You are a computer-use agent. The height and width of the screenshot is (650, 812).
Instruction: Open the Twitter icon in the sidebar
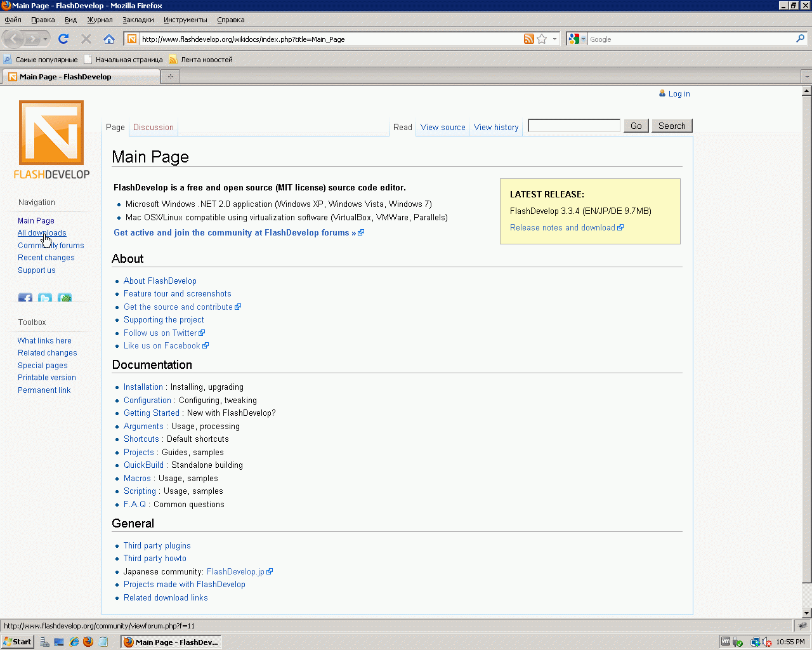pos(45,298)
